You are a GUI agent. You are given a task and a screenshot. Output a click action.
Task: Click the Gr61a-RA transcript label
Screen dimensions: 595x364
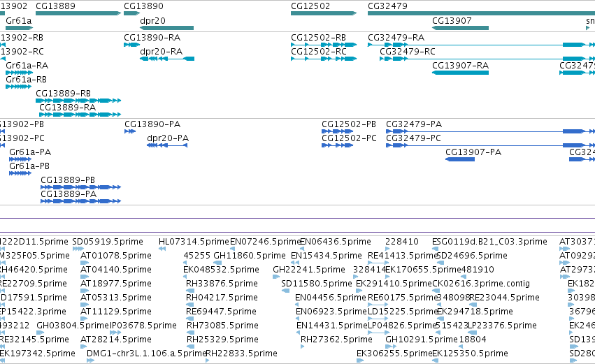pyautogui.click(x=27, y=65)
